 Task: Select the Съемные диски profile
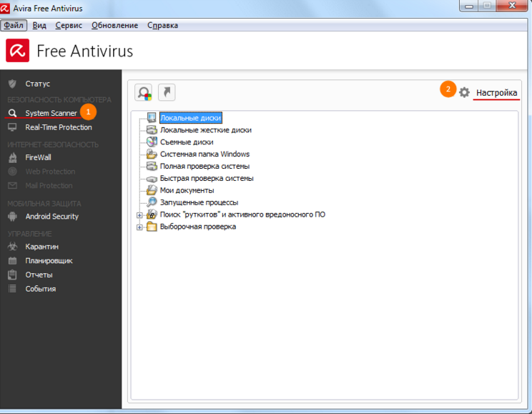[x=187, y=142]
